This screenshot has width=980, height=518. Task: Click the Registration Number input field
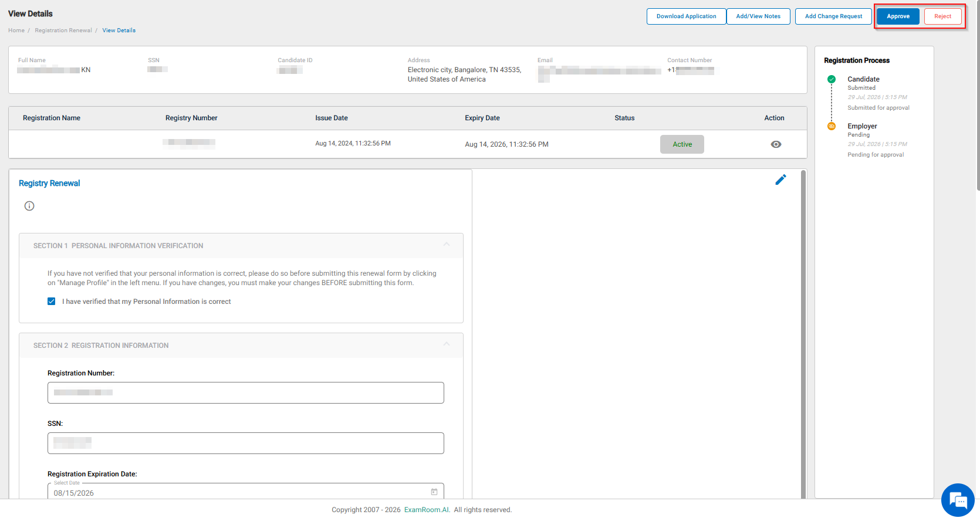point(246,392)
